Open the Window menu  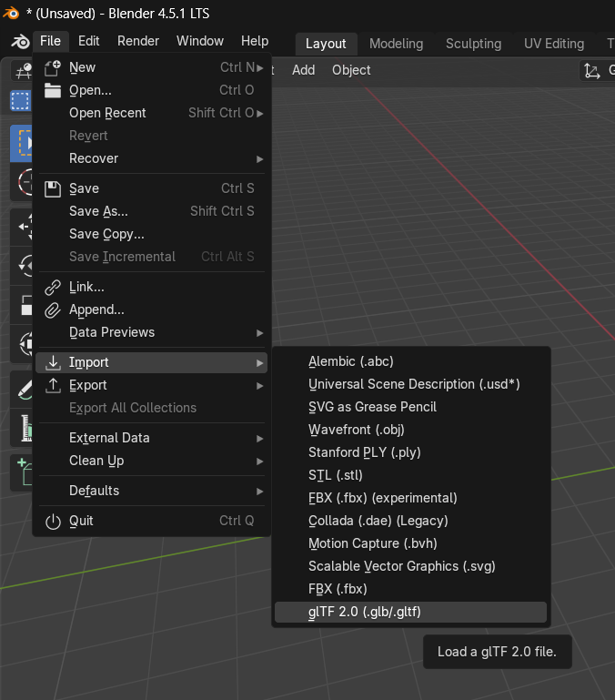click(200, 41)
